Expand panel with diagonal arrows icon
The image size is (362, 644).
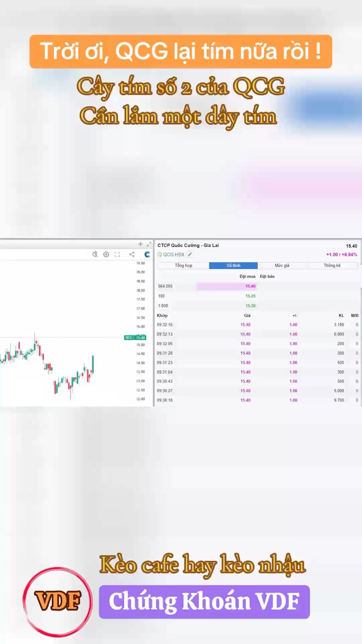(149, 244)
